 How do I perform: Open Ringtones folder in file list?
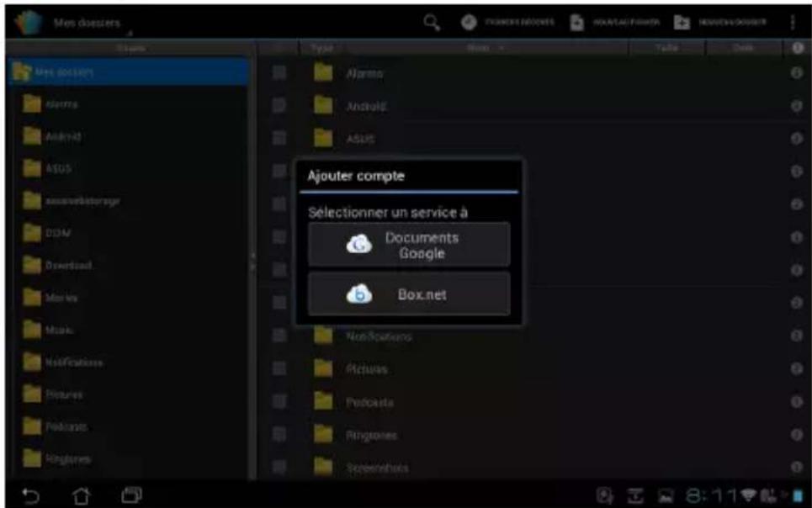coord(355,435)
